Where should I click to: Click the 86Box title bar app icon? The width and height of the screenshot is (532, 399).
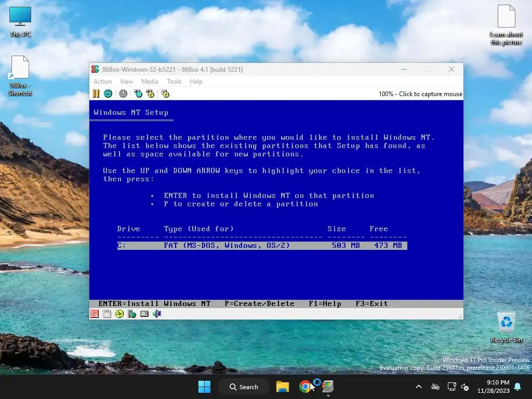(95, 69)
